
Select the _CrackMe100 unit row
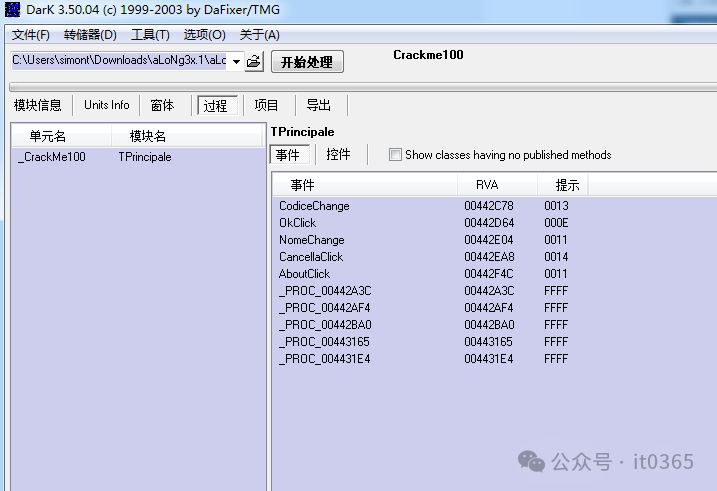[x=52, y=157]
